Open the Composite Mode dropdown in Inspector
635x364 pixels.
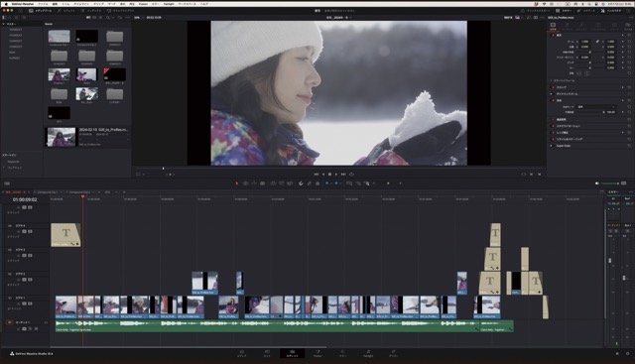tap(596, 106)
